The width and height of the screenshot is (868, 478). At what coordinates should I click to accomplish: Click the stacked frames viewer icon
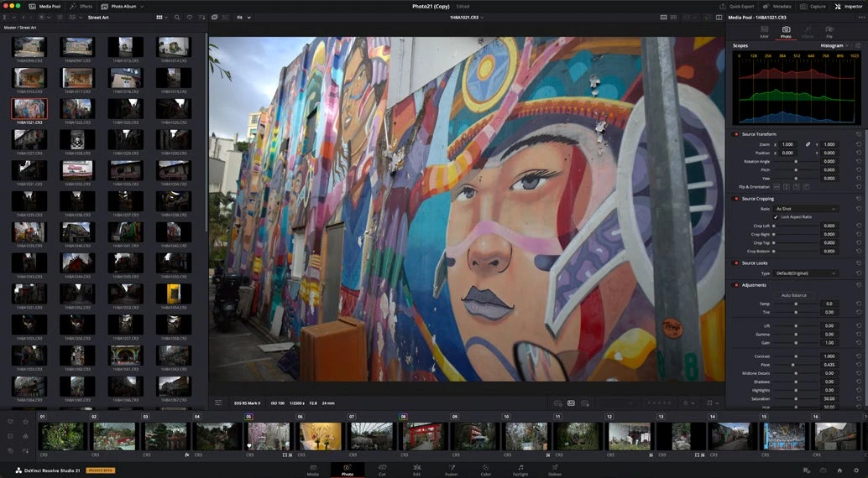(x=214, y=17)
